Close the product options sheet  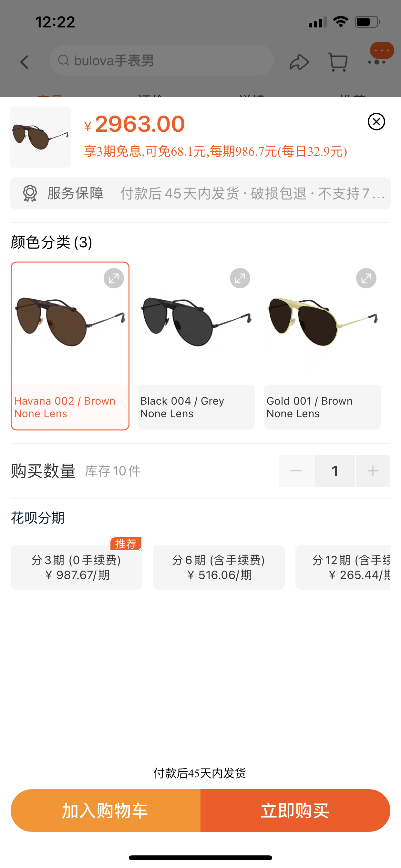(x=376, y=122)
